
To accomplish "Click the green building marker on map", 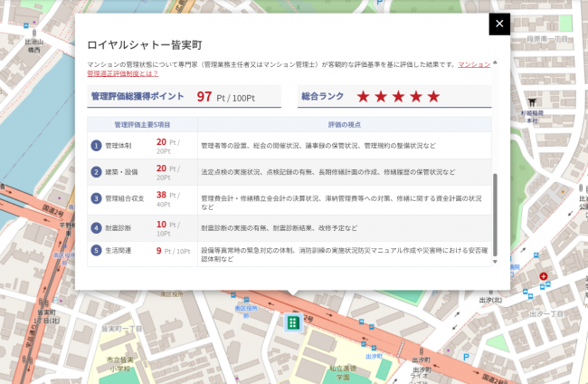I will (291, 322).
